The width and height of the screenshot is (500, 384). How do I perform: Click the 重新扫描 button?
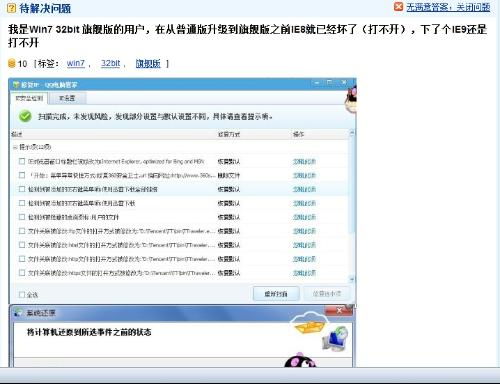[x=276, y=294]
